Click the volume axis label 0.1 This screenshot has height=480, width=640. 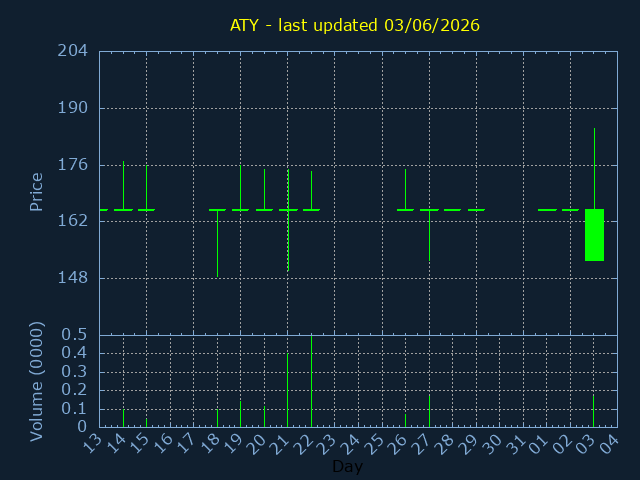[x=74, y=409]
